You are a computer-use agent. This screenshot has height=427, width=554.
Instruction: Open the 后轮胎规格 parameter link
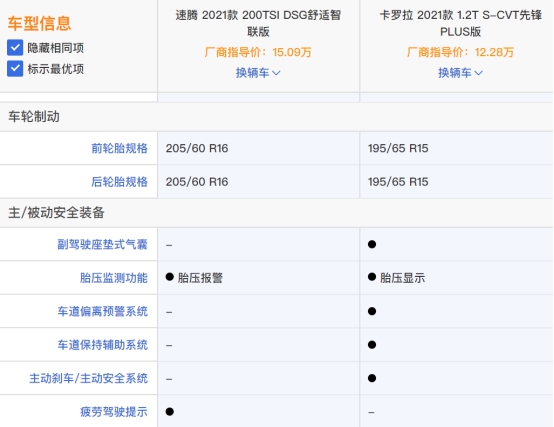pos(119,182)
